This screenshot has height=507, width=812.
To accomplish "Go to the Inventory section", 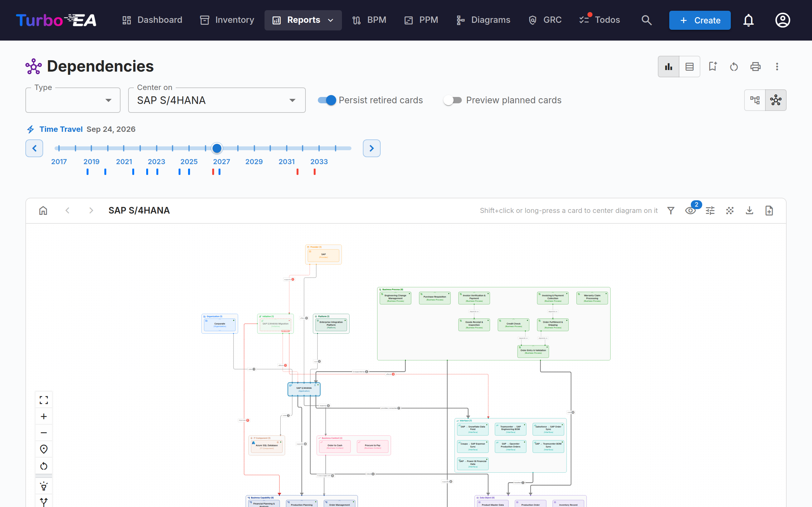I will [227, 20].
